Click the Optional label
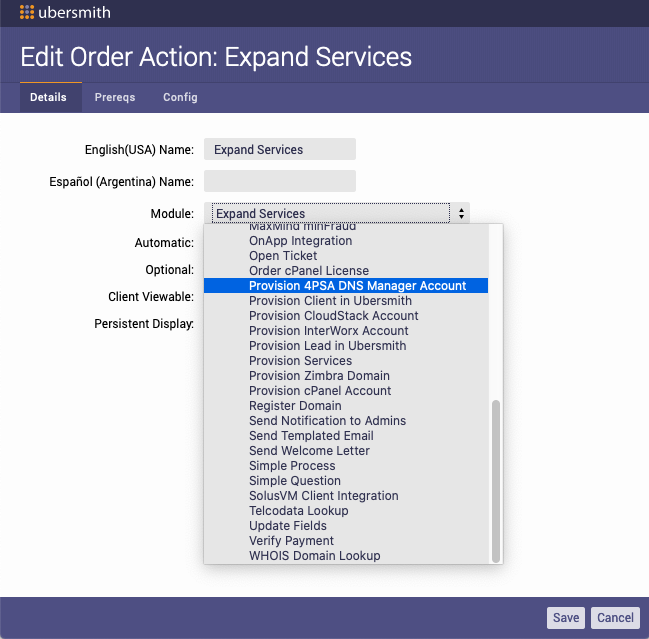Screen dimensions: 649x639 click(x=169, y=269)
